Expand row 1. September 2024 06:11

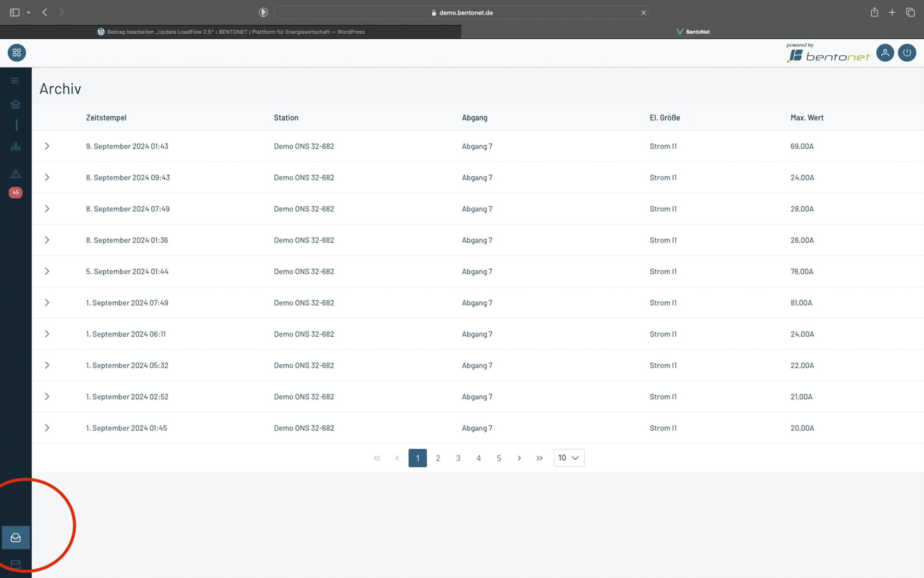point(47,334)
